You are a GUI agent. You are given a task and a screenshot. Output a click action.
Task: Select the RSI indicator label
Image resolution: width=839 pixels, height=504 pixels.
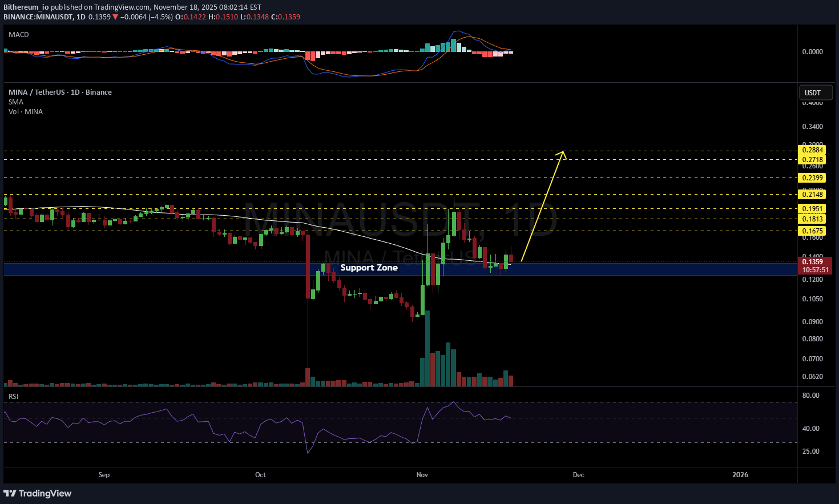pos(14,396)
